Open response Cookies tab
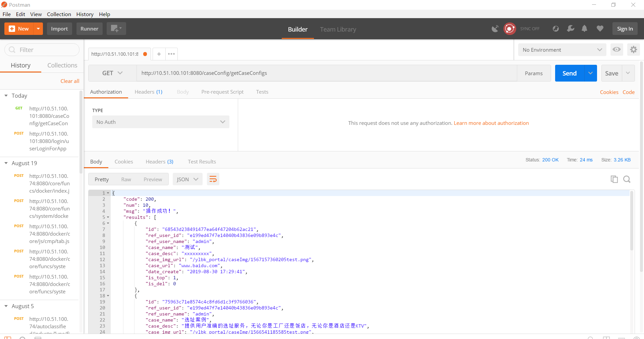Viewport: 644px width, 339px height. [x=124, y=162]
